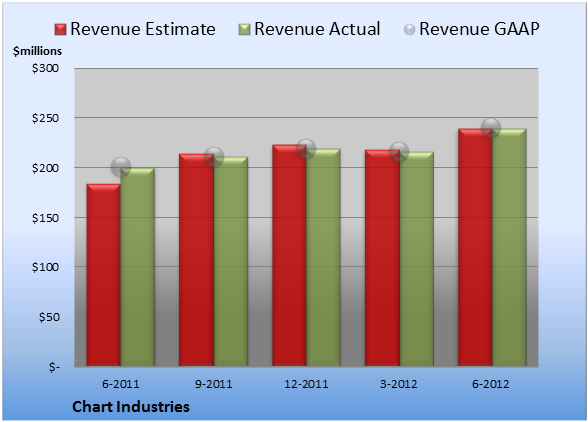This screenshot has width=588, height=422.
Task: Click the '$300' axis value
Action: click(45, 68)
